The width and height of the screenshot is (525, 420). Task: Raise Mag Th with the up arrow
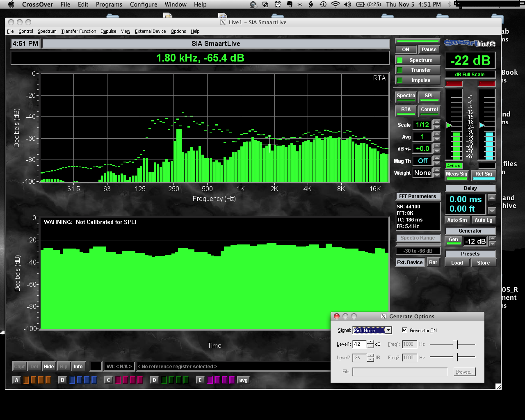(x=437, y=158)
